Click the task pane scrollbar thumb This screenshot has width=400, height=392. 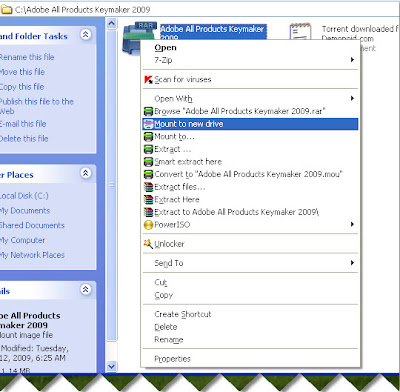[112, 185]
